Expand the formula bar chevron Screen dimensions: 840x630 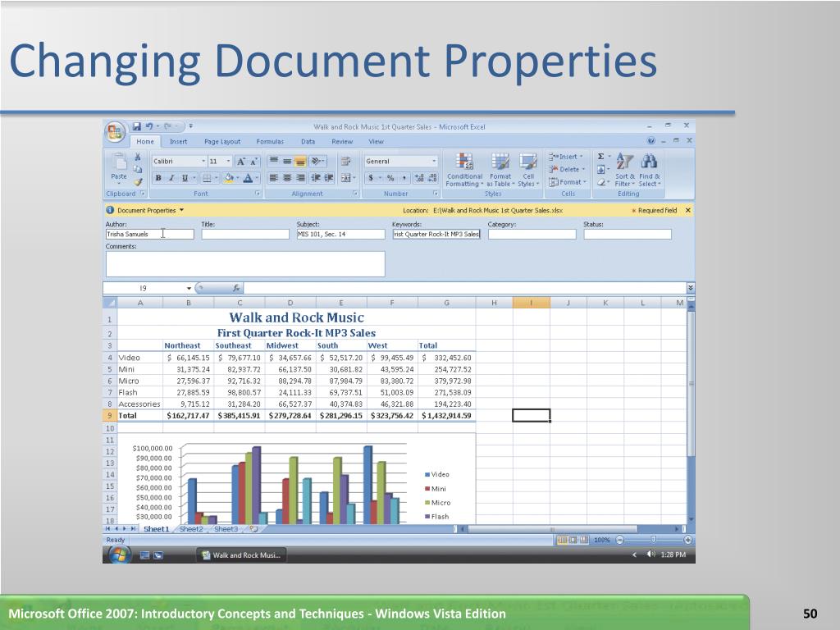point(691,288)
